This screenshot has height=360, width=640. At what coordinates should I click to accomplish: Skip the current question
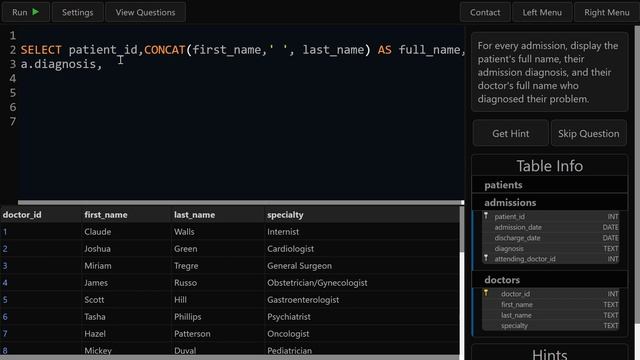[x=588, y=133]
